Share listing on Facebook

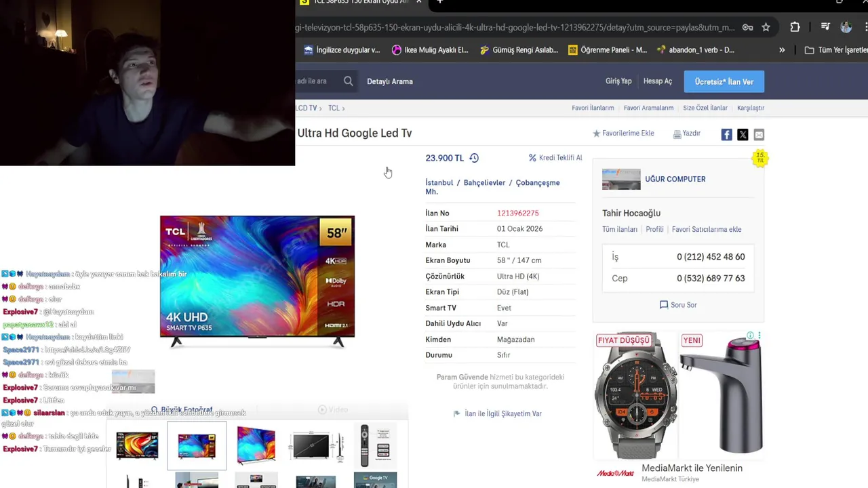[726, 135]
